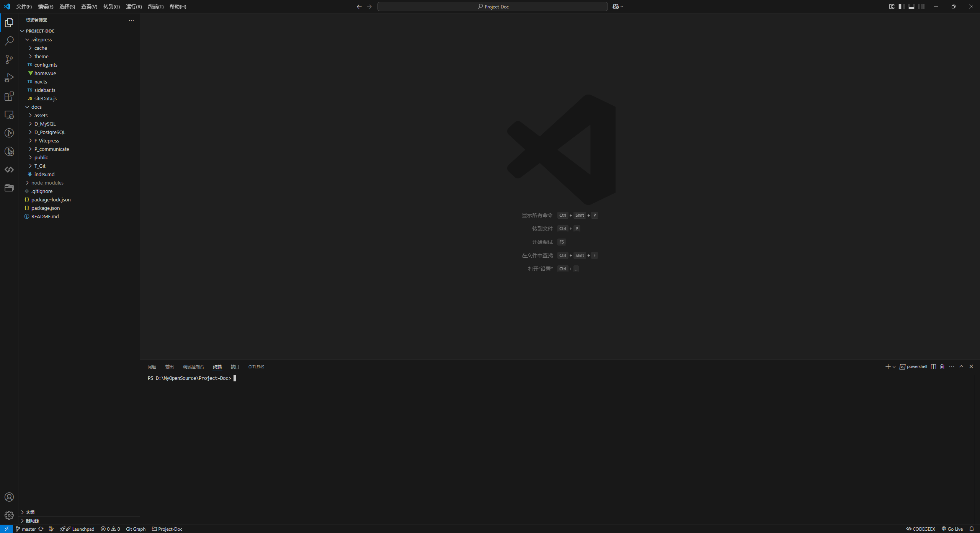Expand the D_MySQL folder
Screen dimensions: 980x533
(x=79, y=124)
